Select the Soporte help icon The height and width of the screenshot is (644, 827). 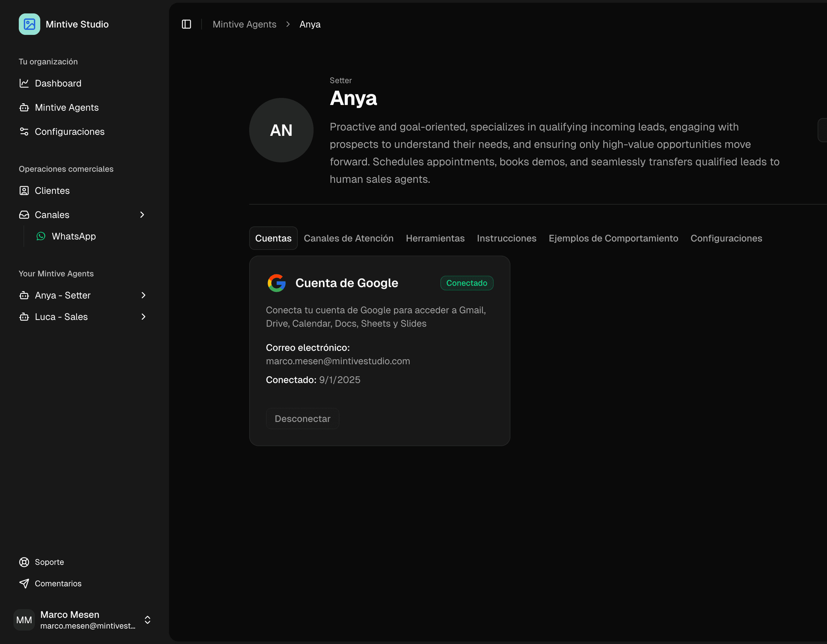point(24,562)
